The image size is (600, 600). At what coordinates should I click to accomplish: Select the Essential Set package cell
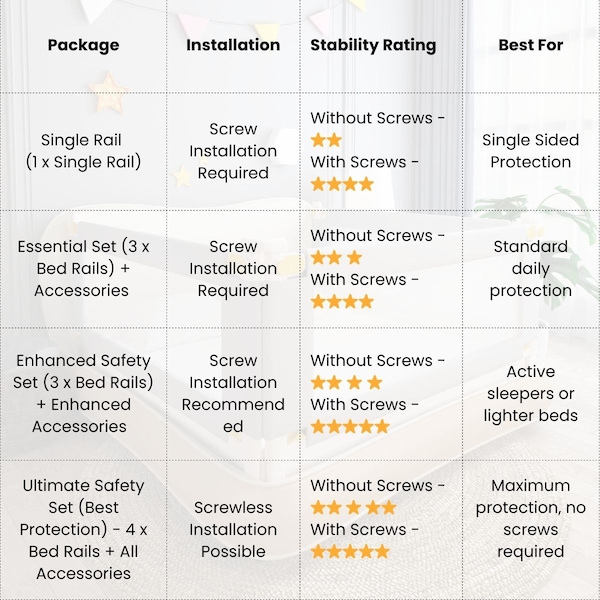tap(83, 268)
